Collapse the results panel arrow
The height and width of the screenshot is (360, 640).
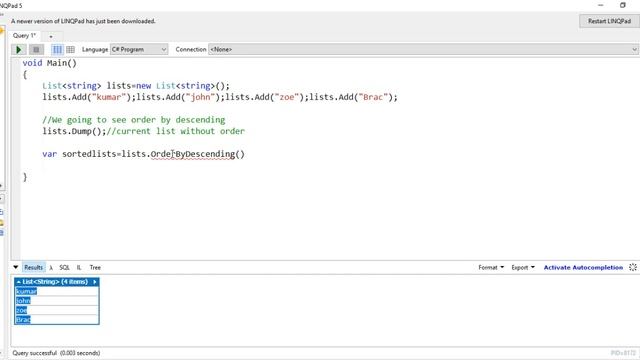(x=16, y=267)
